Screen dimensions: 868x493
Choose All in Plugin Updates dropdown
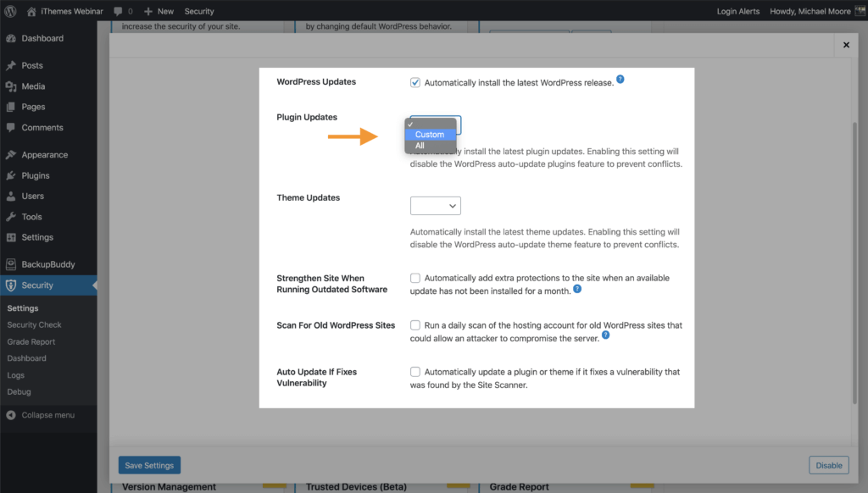click(431, 146)
